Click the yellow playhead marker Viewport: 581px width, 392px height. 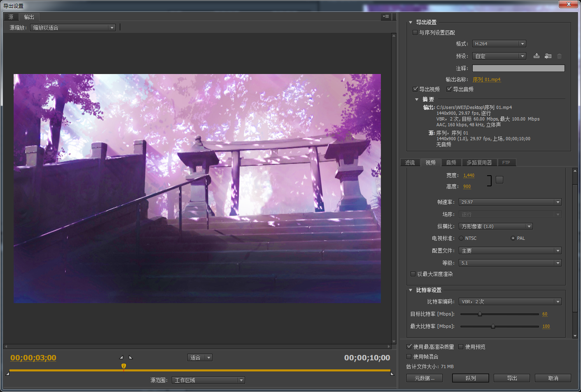click(x=124, y=366)
